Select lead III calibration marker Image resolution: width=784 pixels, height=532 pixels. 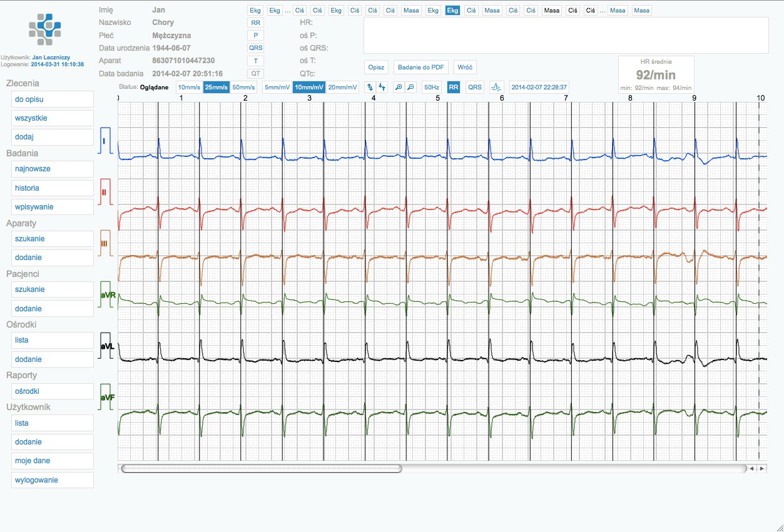(105, 243)
